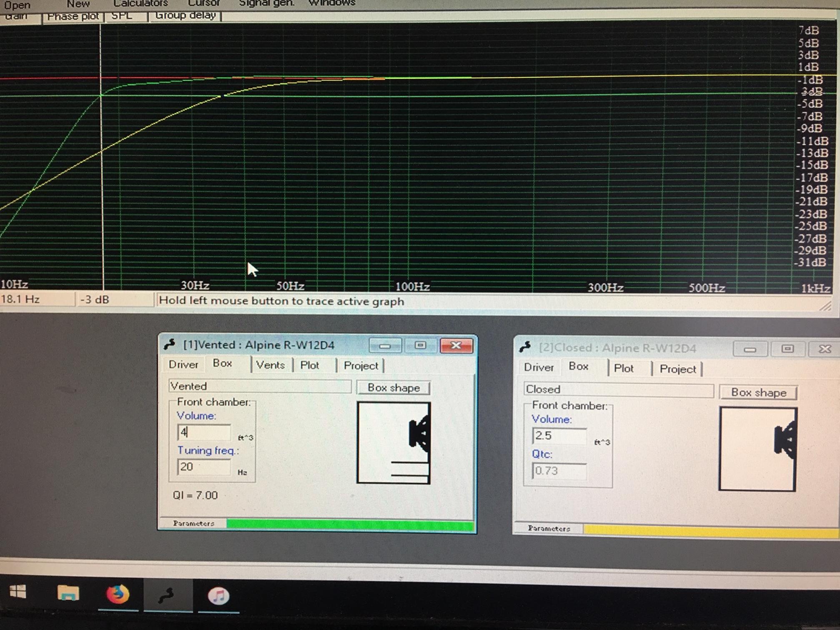Click the 500Hz axis label
The image size is (840, 630).
pos(706,288)
